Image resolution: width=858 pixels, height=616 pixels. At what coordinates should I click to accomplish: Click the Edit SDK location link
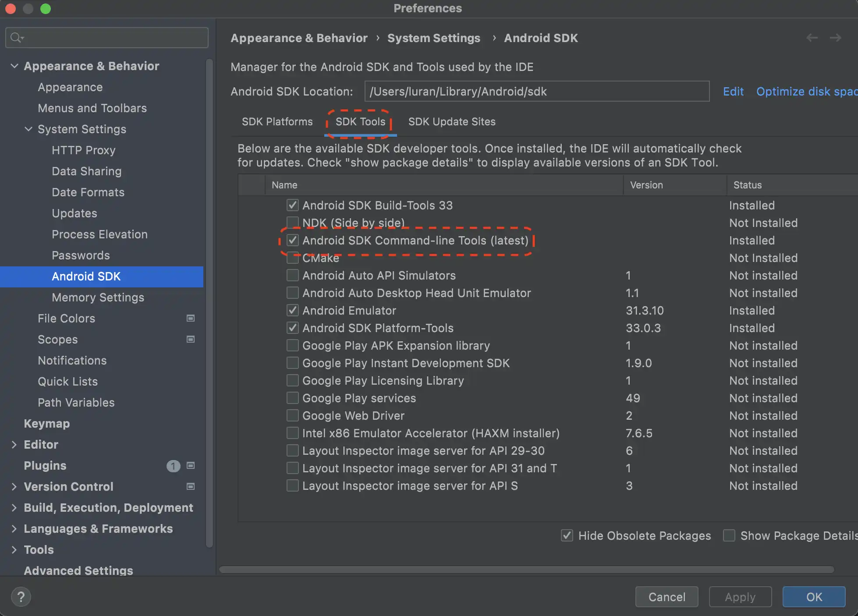[733, 92]
